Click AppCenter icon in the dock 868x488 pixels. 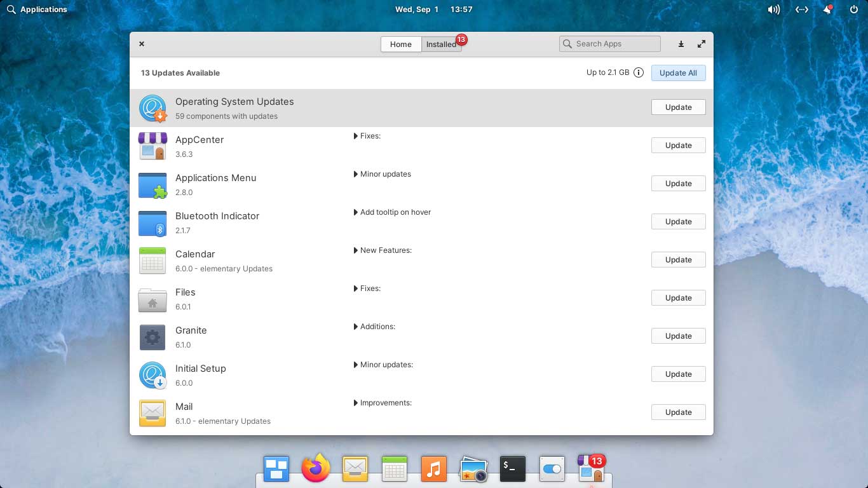click(592, 469)
